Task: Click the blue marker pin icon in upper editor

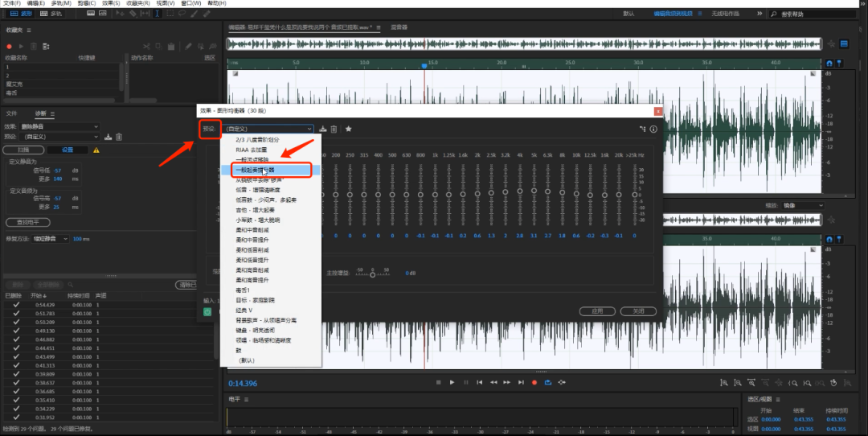Action: (x=839, y=64)
